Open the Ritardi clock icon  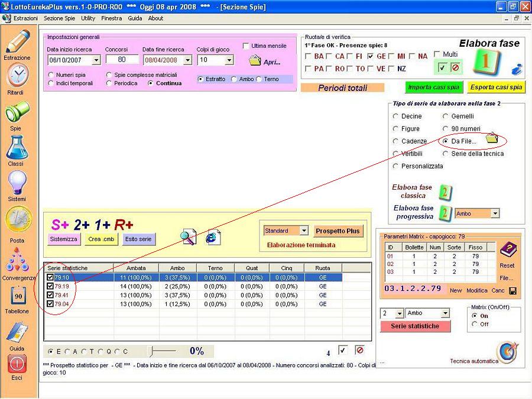tap(18, 75)
